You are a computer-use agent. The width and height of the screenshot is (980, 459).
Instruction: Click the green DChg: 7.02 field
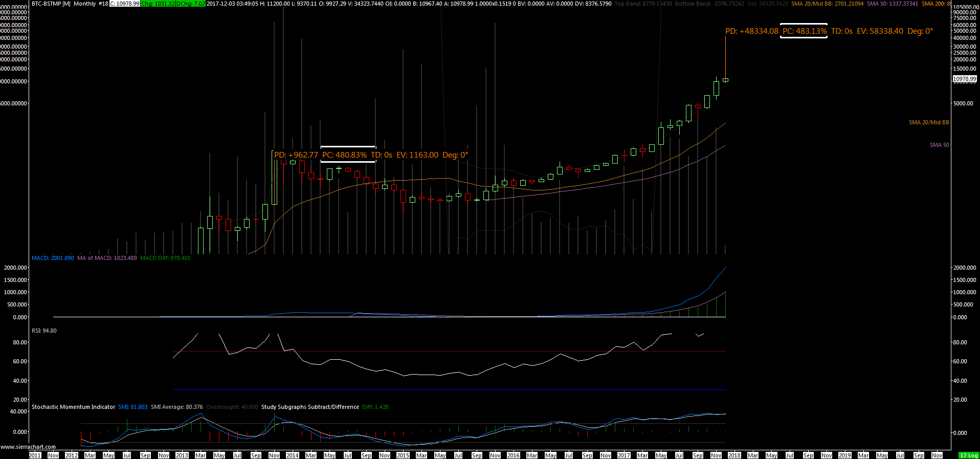[x=191, y=4]
